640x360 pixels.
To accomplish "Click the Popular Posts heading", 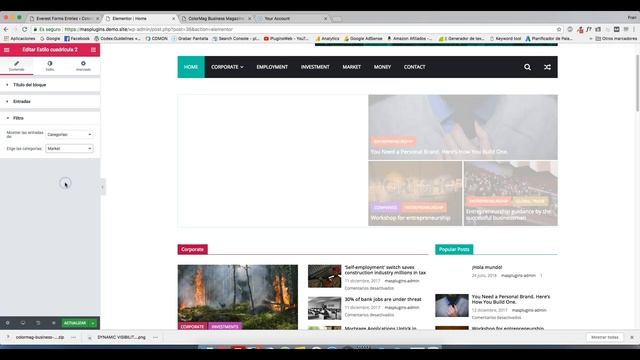I will 454,249.
